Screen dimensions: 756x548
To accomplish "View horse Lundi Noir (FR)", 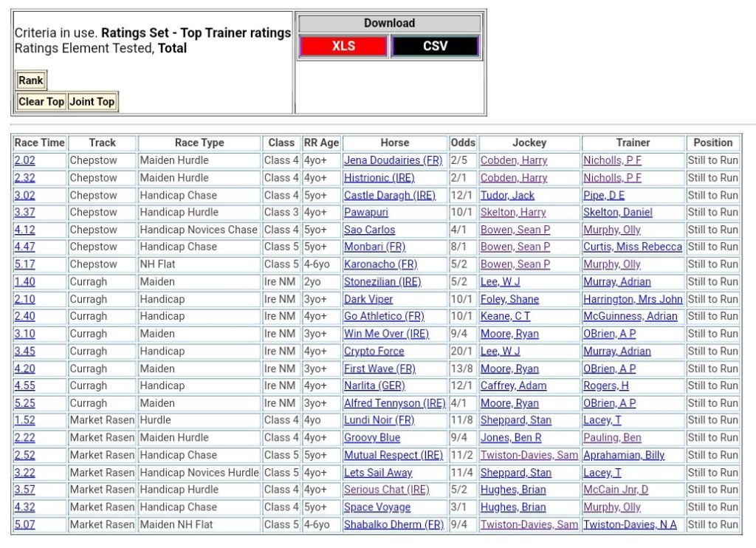I will 379,420.
